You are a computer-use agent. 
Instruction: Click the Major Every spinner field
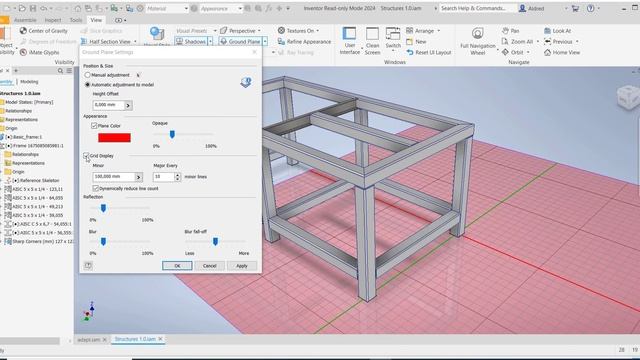click(x=164, y=177)
